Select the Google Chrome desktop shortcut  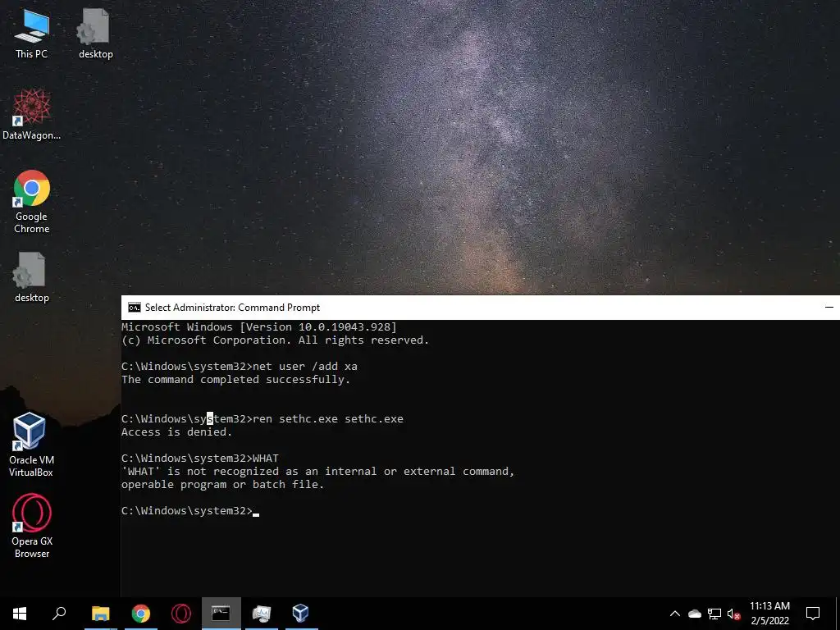31,202
